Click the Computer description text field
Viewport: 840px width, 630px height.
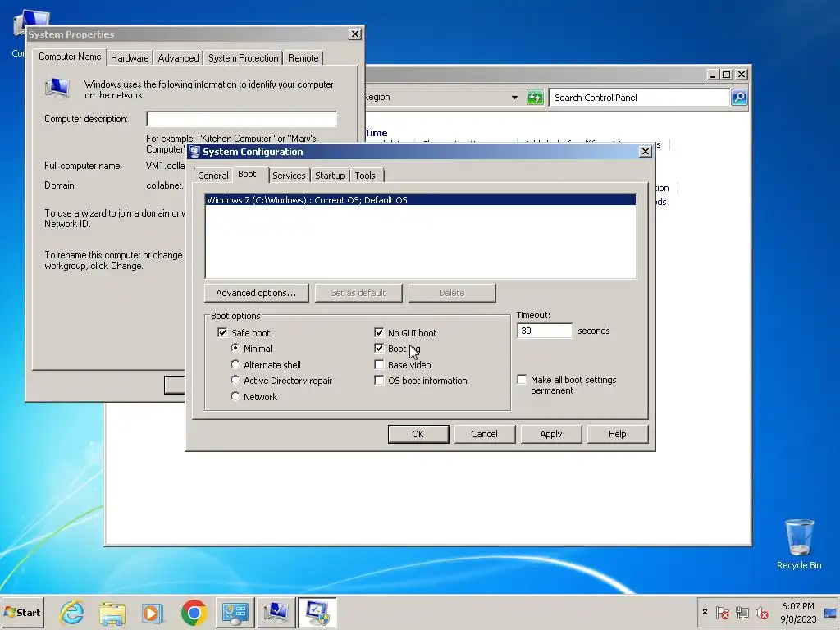click(x=241, y=119)
